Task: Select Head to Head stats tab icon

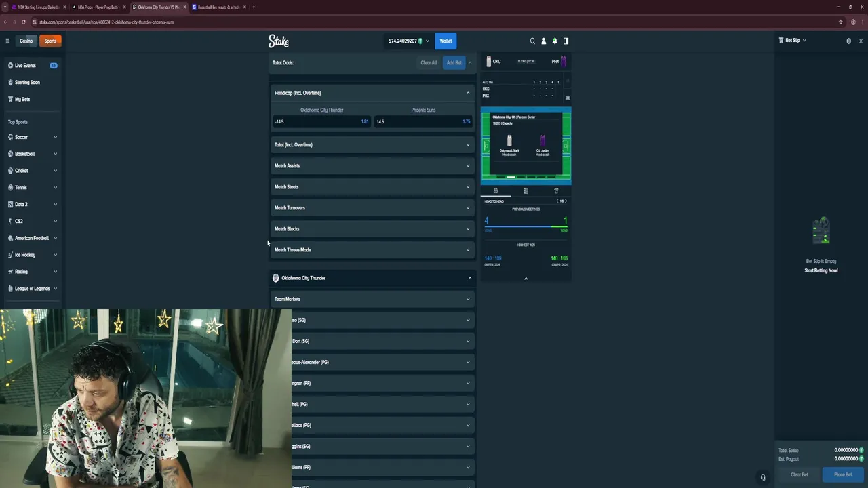Action: (496, 190)
